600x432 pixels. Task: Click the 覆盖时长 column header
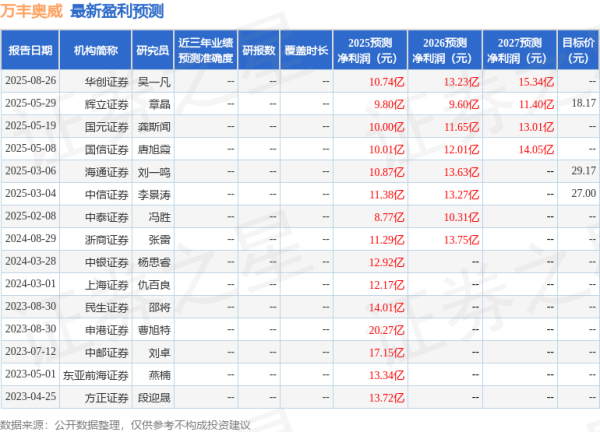[306, 50]
